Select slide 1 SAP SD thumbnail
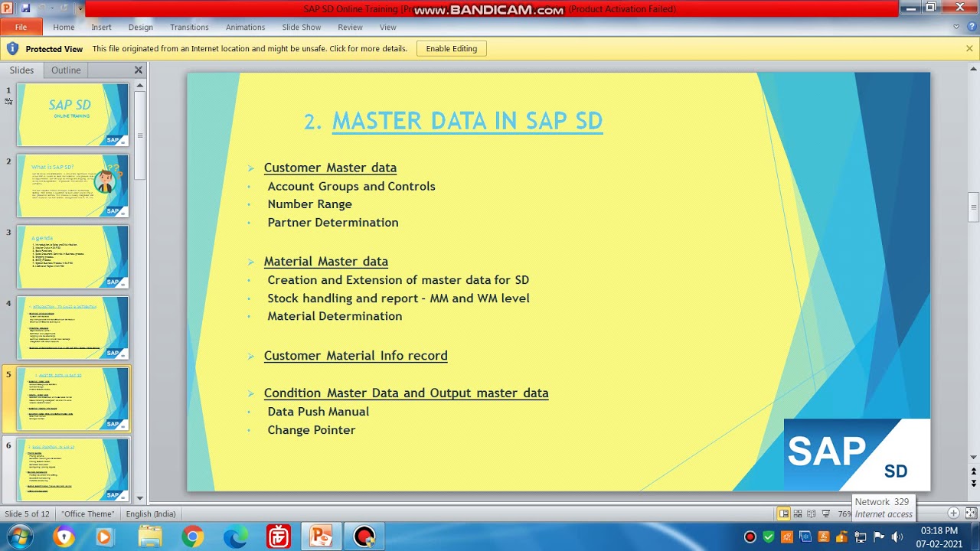The image size is (980, 551). [73, 115]
